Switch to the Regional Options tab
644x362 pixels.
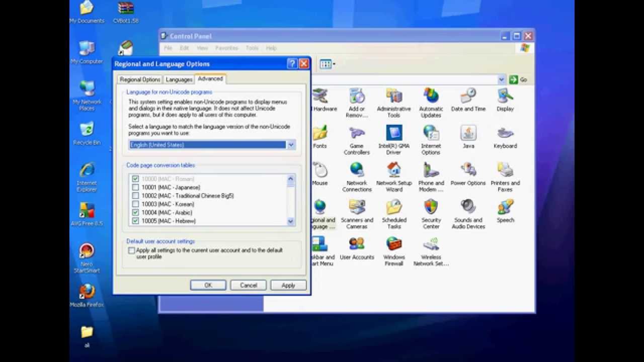click(140, 79)
